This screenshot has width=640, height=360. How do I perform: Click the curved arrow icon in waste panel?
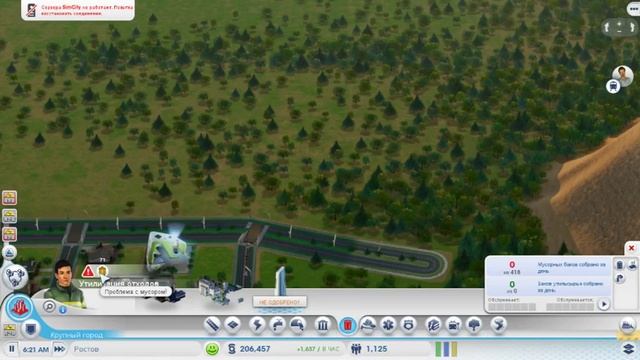tap(620, 279)
